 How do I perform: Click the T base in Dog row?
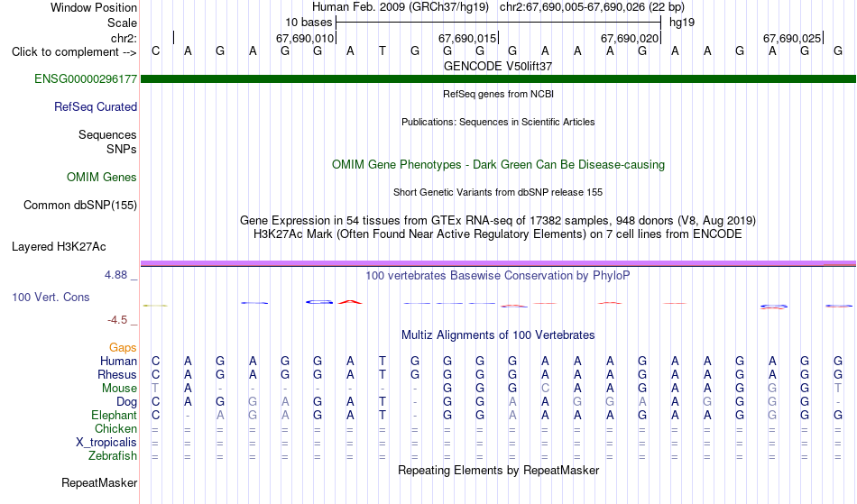pyautogui.click(x=382, y=402)
